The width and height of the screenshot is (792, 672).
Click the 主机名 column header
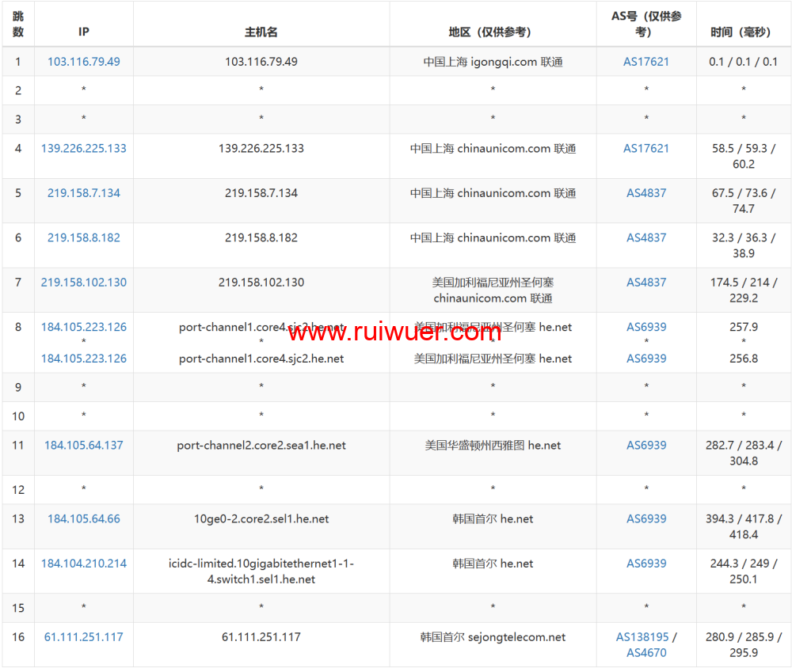[x=261, y=32]
